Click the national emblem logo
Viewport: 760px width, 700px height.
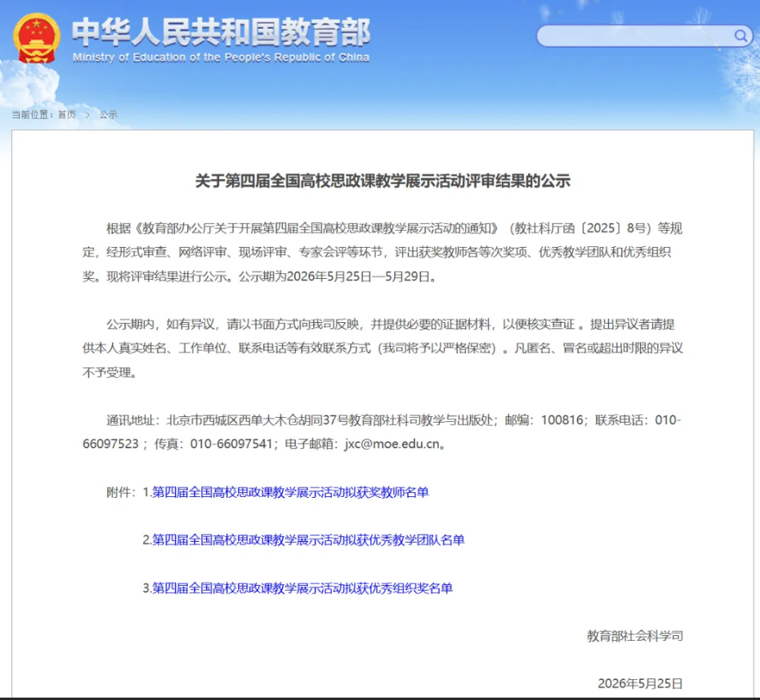(36, 38)
